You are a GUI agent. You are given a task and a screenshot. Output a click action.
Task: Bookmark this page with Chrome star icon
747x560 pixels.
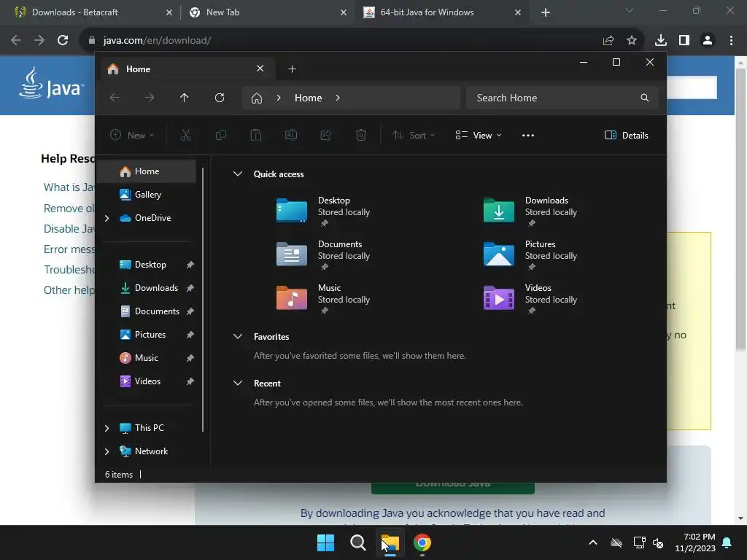(x=632, y=41)
